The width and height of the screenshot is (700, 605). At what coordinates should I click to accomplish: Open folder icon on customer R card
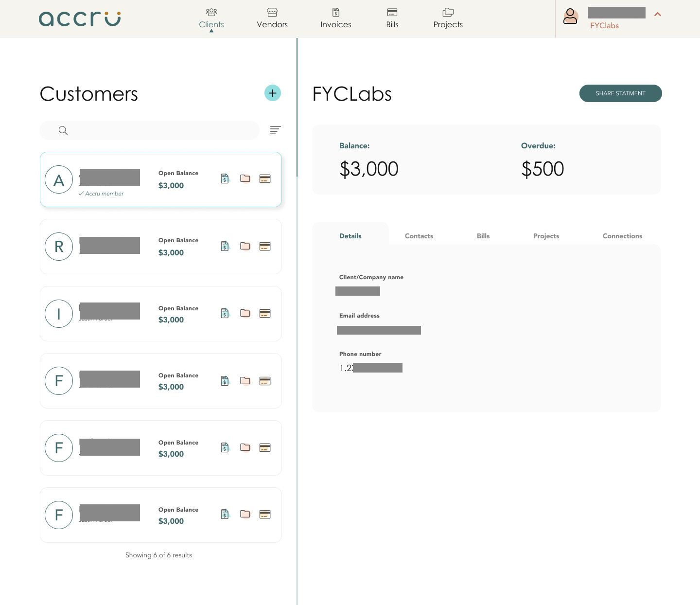[x=245, y=246]
